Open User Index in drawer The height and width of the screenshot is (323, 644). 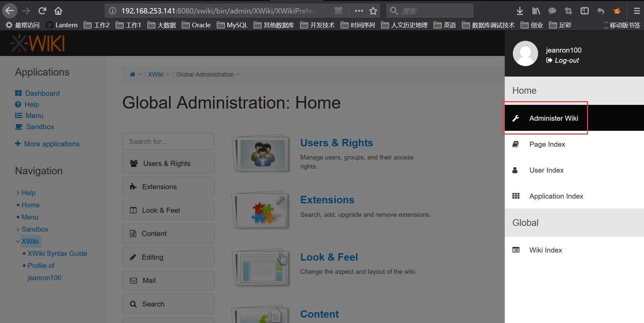574,170
